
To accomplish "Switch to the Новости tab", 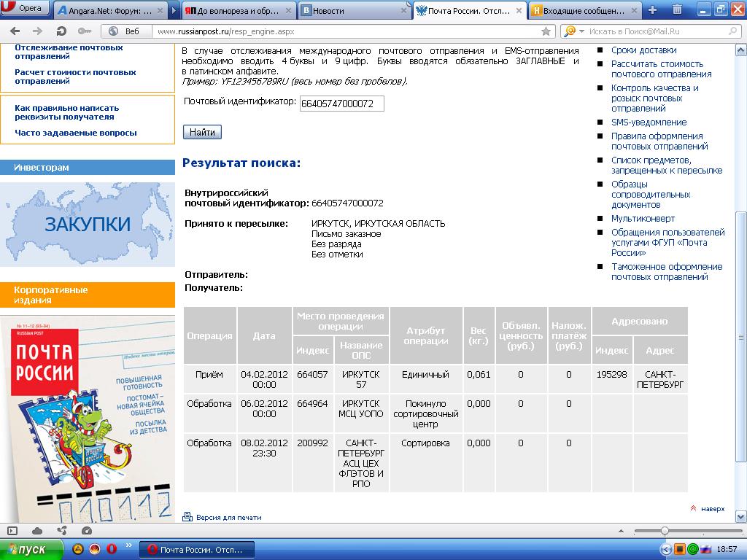I will 355,10.
